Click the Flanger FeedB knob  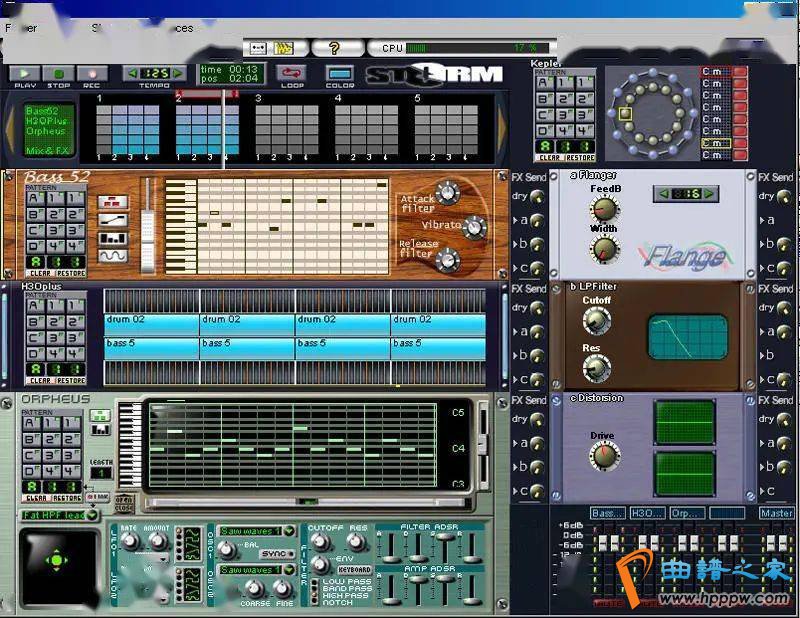point(604,208)
